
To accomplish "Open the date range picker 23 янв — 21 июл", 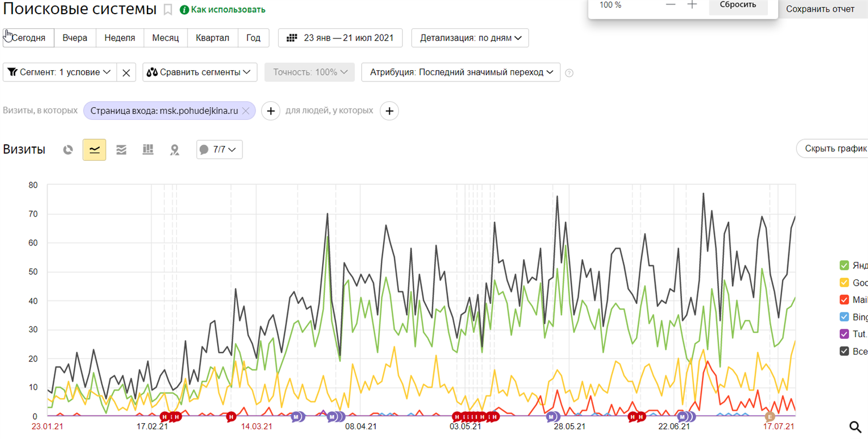I will [340, 38].
